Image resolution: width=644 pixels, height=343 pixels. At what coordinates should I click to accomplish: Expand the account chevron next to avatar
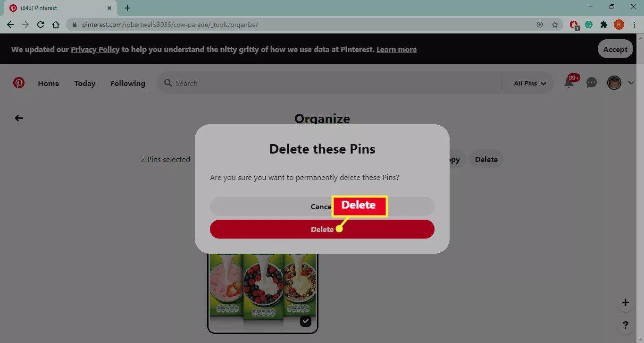631,83
